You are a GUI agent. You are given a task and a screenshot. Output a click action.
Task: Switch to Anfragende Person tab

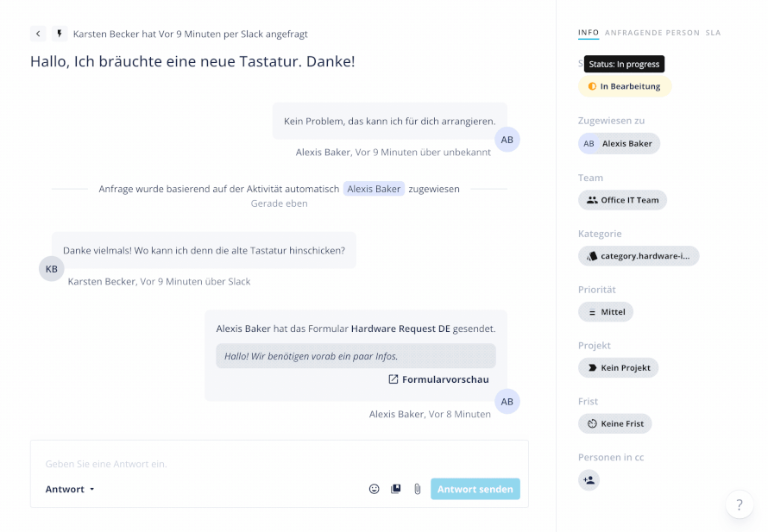(x=652, y=33)
